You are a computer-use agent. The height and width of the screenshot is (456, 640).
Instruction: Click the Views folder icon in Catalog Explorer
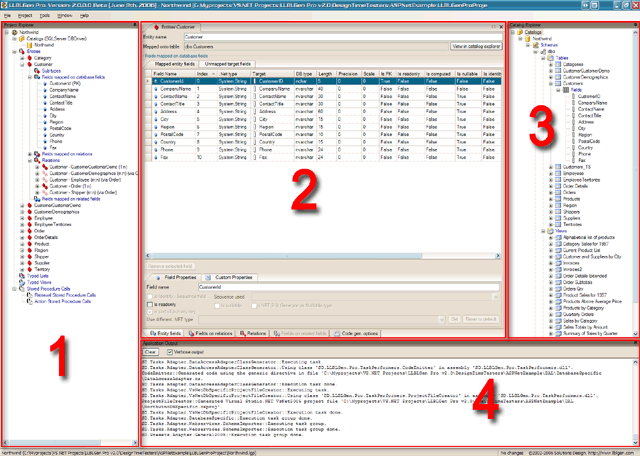pyautogui.click(x=550, y=231)
